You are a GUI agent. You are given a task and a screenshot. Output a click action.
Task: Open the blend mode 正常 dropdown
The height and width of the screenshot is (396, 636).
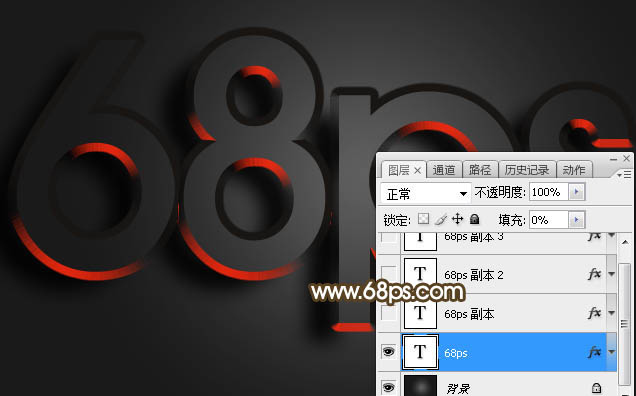point(425,194)
